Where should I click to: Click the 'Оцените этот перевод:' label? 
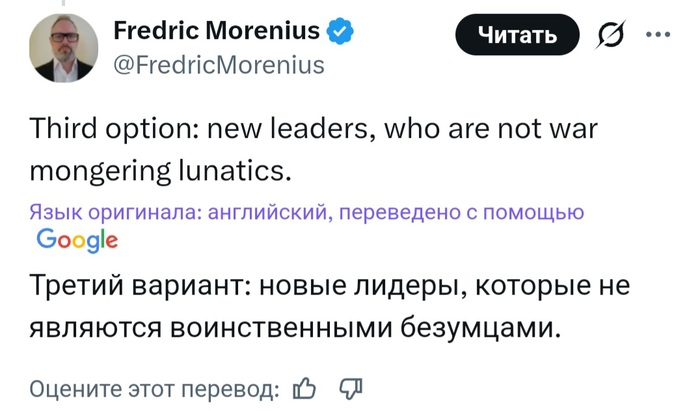tap(153, 388)
